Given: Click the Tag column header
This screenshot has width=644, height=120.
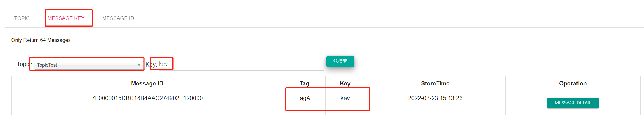Looking at the screenshot, I should pyautogui.click(x=304, y=84).
